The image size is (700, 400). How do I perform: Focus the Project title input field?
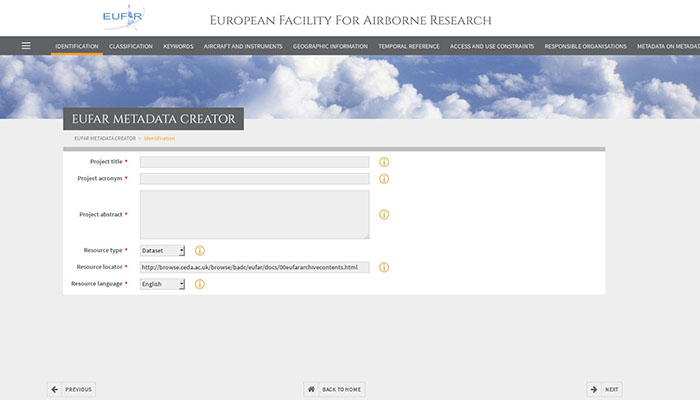point(254,162)
